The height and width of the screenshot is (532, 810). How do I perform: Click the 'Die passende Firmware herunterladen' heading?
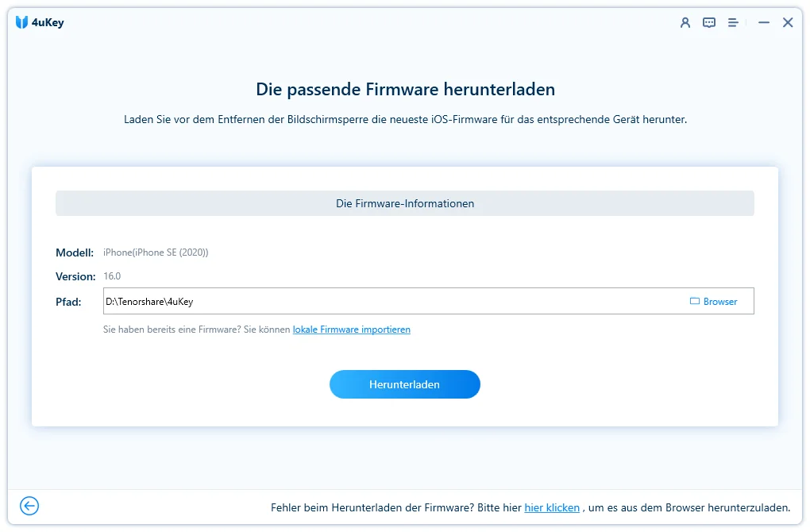tap(405, 89)
